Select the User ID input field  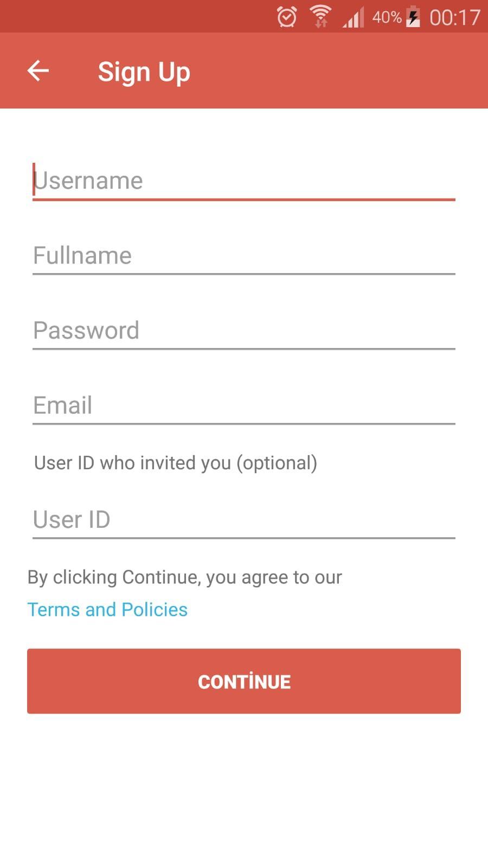(x=244, y=520)
